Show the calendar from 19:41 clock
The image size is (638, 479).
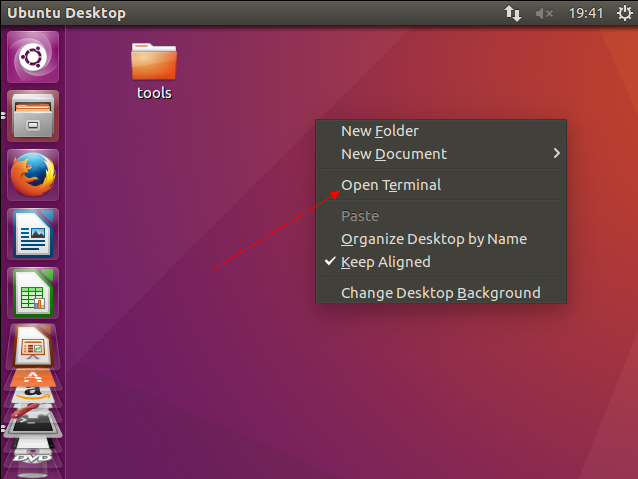pos(586,13)
